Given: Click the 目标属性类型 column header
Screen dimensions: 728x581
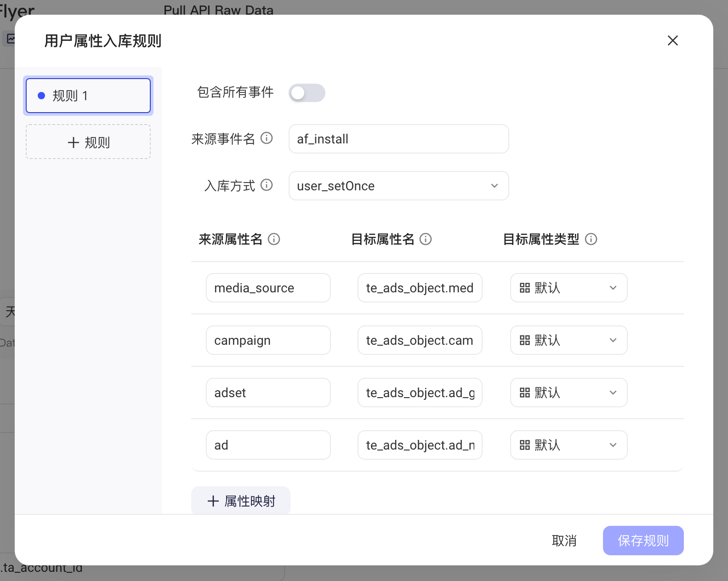Looking at the screenshot, I should (x=541, y=239).
